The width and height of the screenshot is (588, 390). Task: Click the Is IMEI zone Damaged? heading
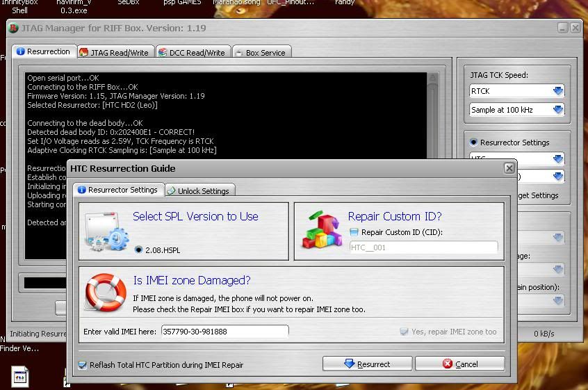point(192,280)
